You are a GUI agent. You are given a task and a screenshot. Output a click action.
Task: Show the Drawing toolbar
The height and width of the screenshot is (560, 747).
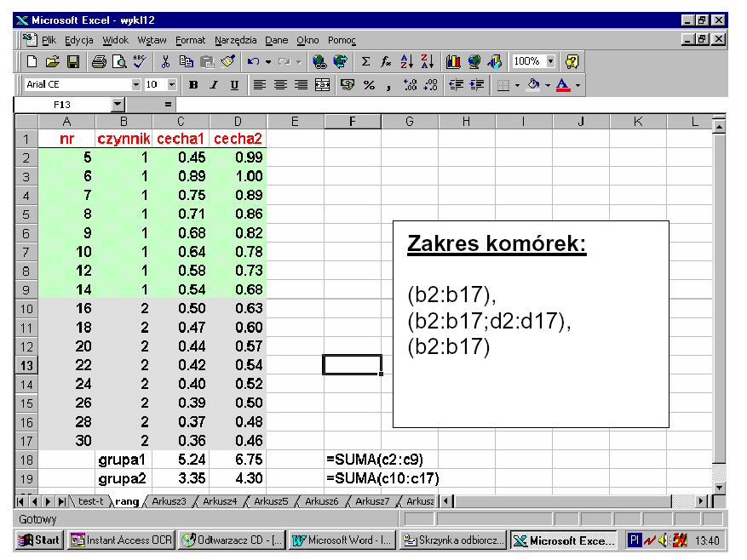click(x=495, y=61)
